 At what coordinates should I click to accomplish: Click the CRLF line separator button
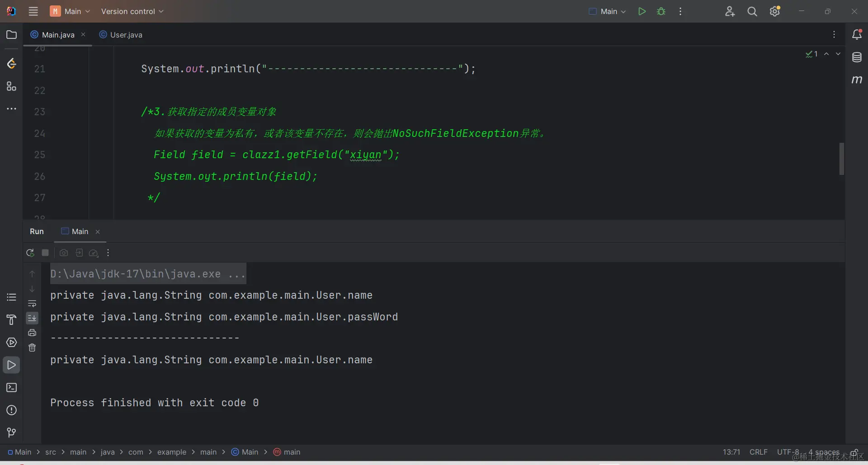(758, 452)
